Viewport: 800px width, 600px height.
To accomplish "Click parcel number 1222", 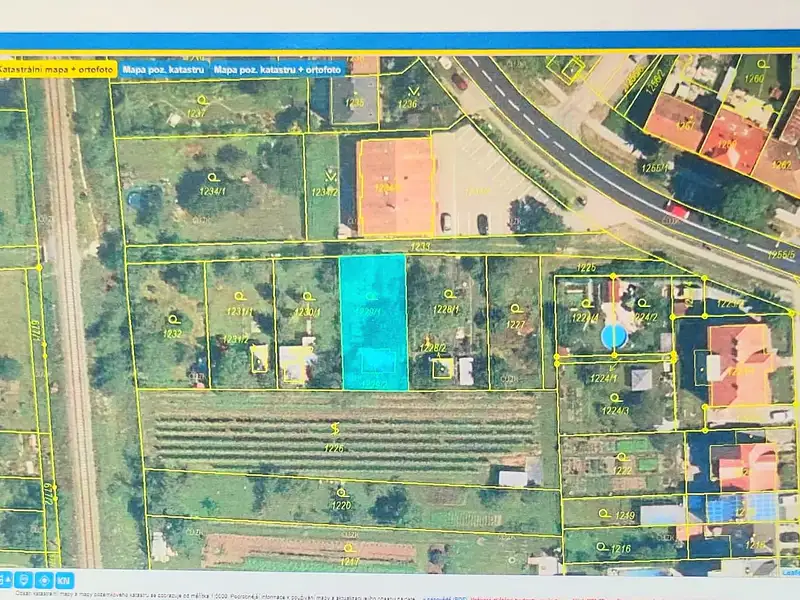I will coord(622,470).
